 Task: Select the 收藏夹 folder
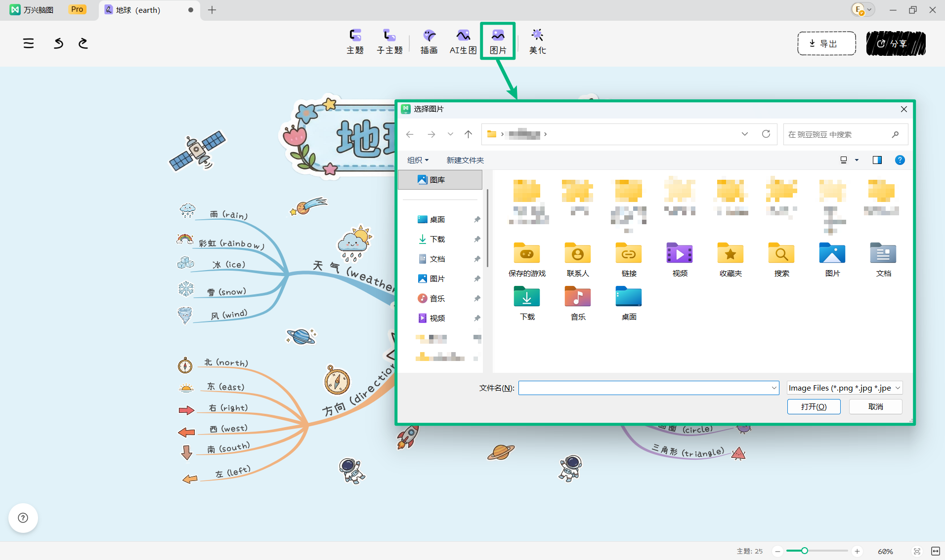click(x=730, y=259)
